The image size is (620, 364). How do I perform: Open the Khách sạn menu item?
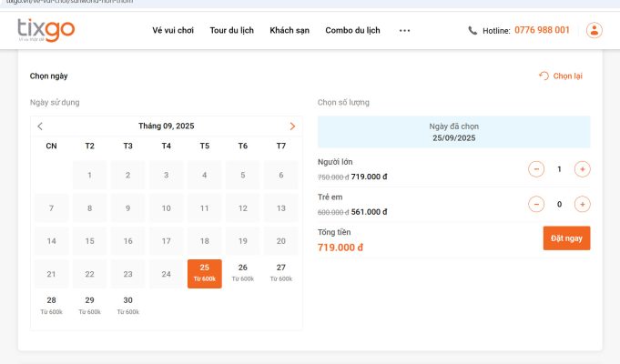tap(290, 31)
